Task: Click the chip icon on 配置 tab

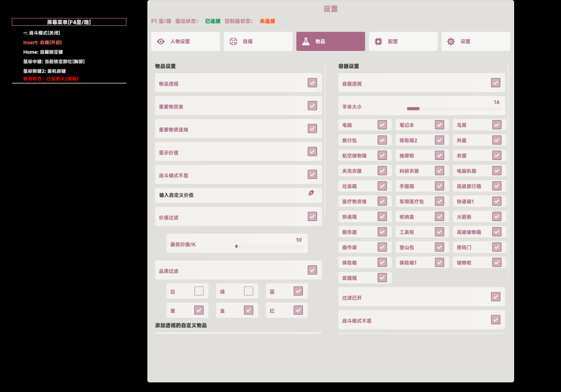Action: tap(378, 42)
